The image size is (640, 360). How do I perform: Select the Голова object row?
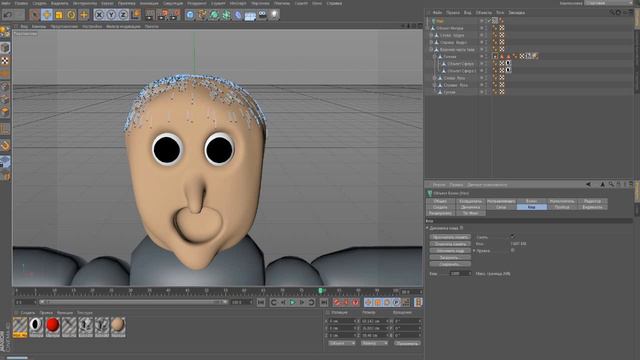click(x=450, y=57)
